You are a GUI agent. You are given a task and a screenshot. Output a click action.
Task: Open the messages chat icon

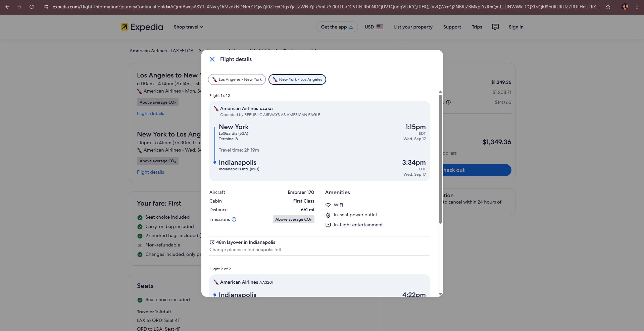click(495, 27)
